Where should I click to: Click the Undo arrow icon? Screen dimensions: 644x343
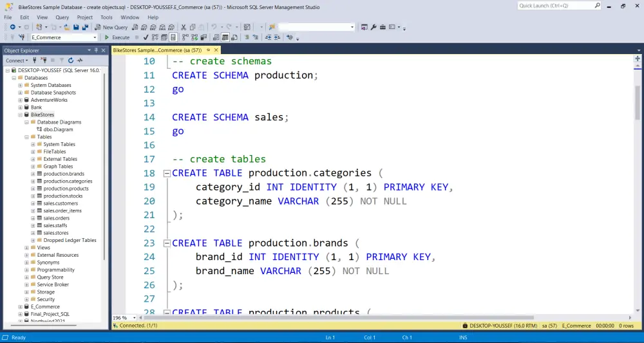[x=214, y=27]
